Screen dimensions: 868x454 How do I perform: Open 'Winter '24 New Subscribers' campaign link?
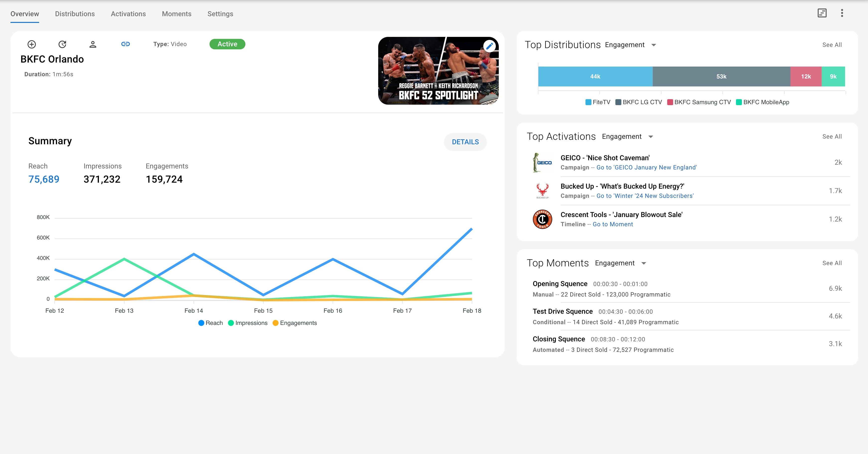pos(645,196)
